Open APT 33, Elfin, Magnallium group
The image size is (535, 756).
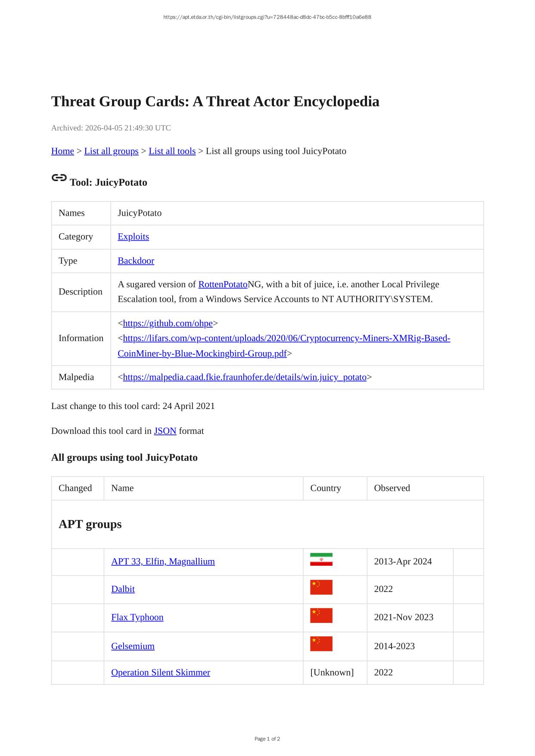click(x=163, y=561)
